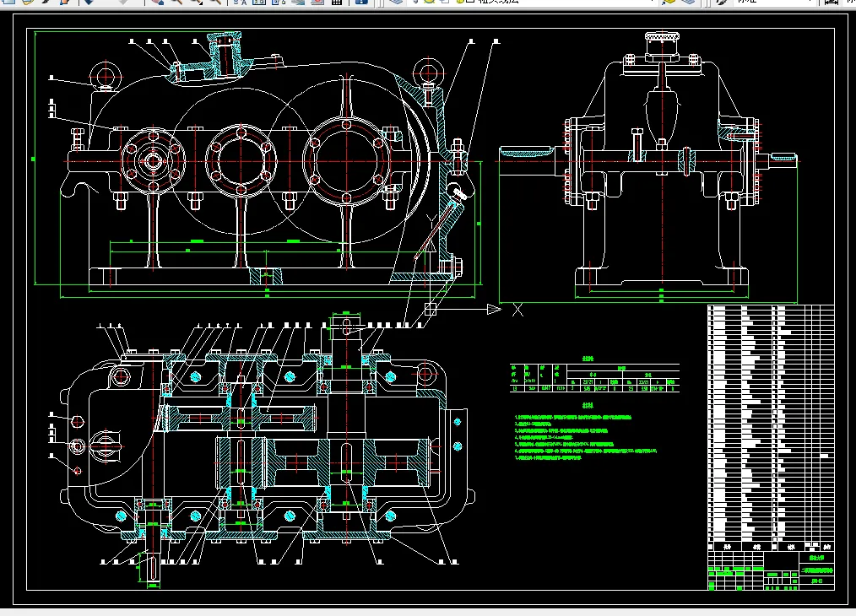Pick the large low-speed bearing cap in front view
Image resolution: width=856 pixels, height=616 pixels.
click(x=346, y=161)
